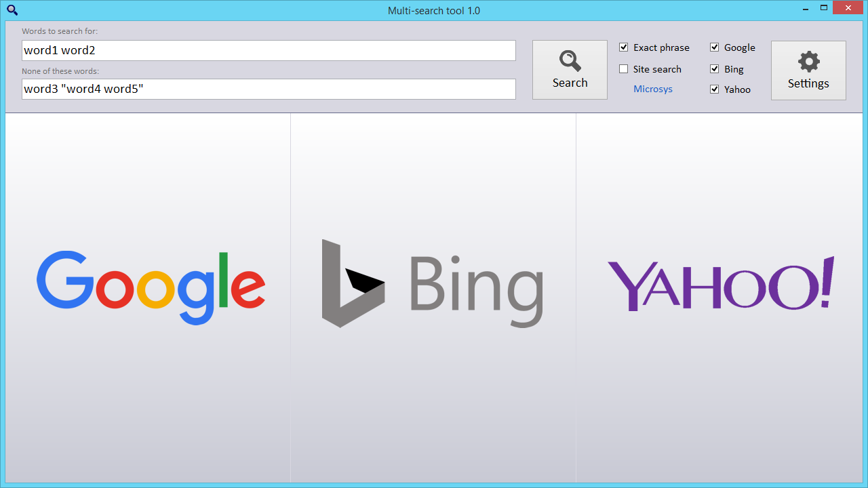The image size is (868, 488).
Task: Click the Google logo panel
Action: [x=148, y=298]
